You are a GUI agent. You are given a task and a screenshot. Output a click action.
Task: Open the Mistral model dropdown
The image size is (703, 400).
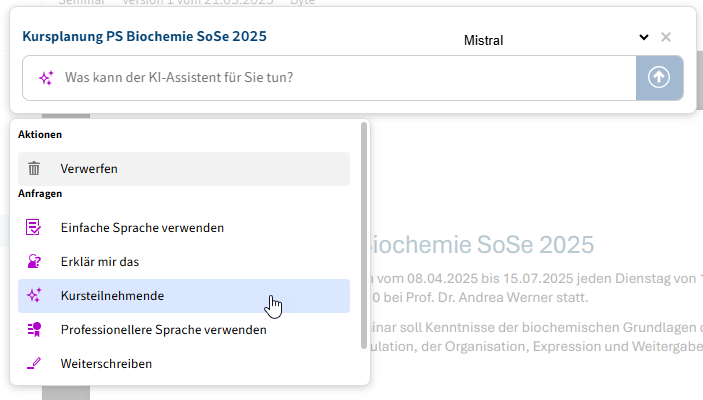[556, 39]
